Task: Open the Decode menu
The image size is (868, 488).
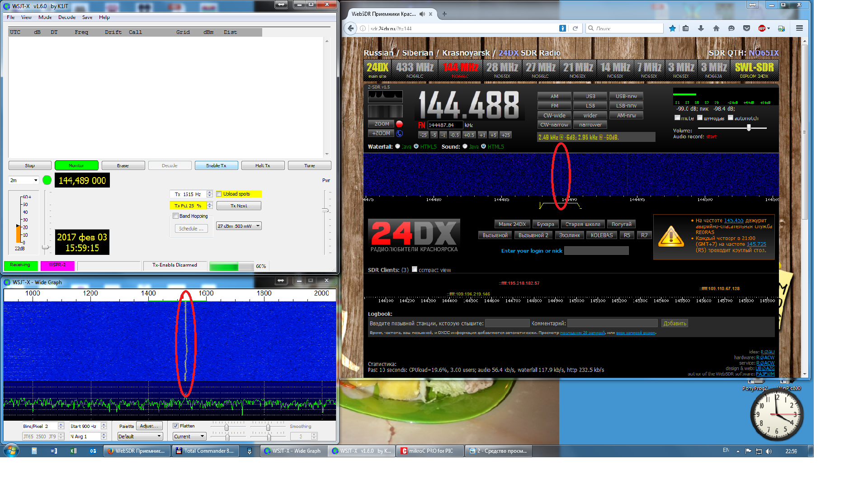Action: (67, 17)
